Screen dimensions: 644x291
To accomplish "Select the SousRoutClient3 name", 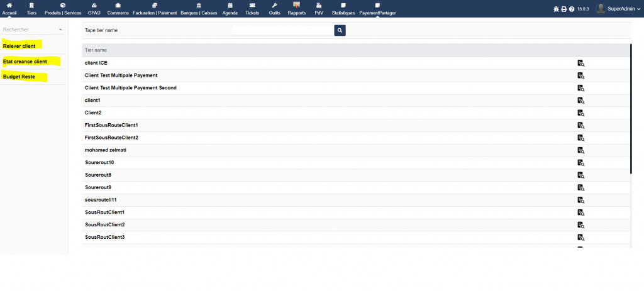I will [105, 237].
